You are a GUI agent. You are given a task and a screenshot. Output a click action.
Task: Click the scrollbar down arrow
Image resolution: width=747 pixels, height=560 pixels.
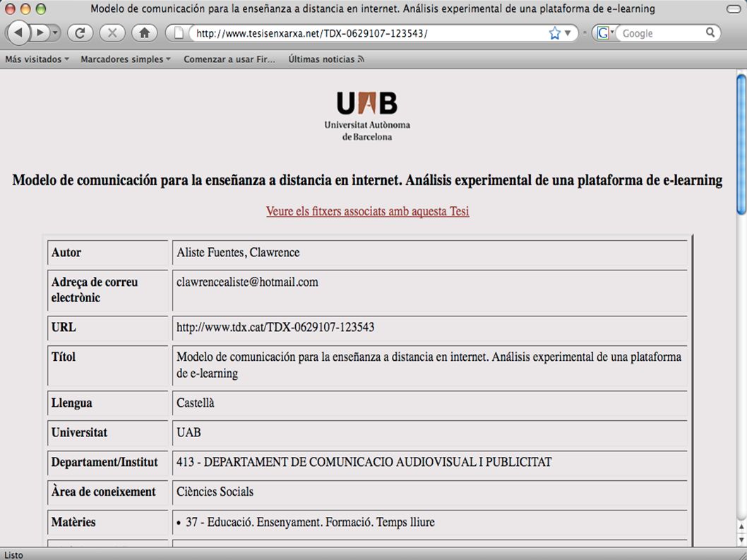(x=741, y=539)
